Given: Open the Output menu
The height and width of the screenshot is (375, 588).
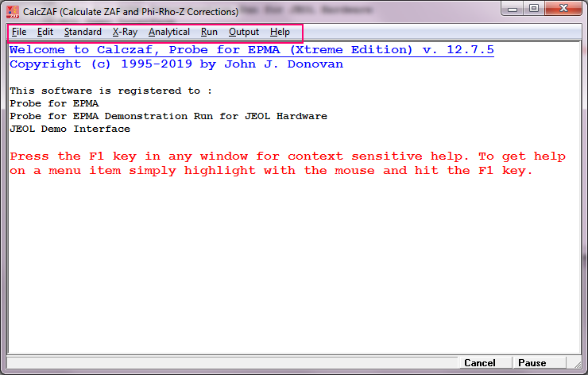Looking at the screenshot, I should click(x=244, y=32).
